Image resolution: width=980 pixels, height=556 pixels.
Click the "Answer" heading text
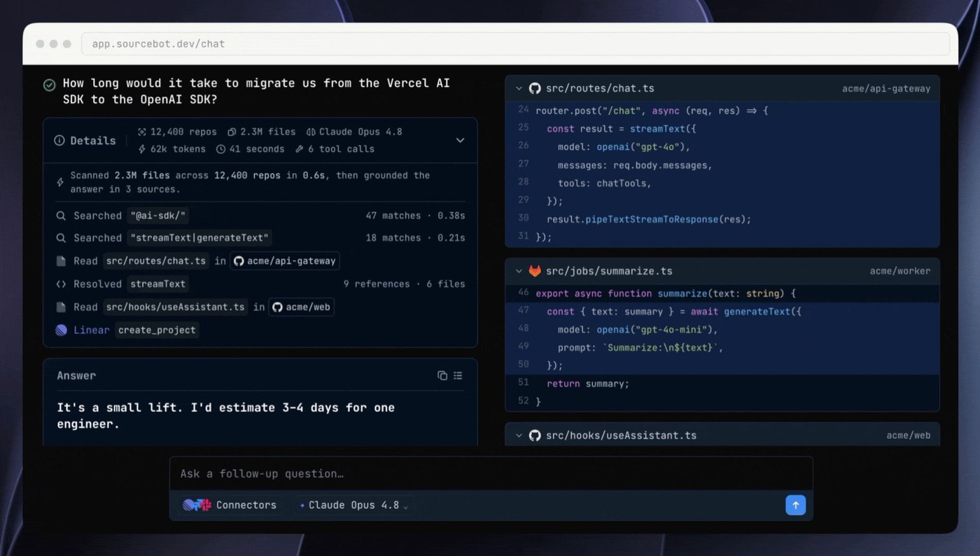click(76, 376)
